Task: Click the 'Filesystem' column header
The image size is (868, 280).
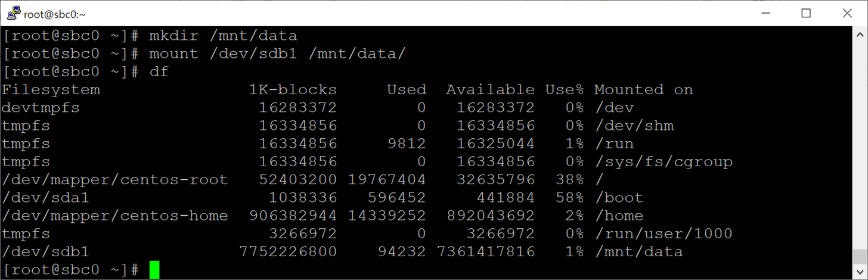Action: click(51, 89)
